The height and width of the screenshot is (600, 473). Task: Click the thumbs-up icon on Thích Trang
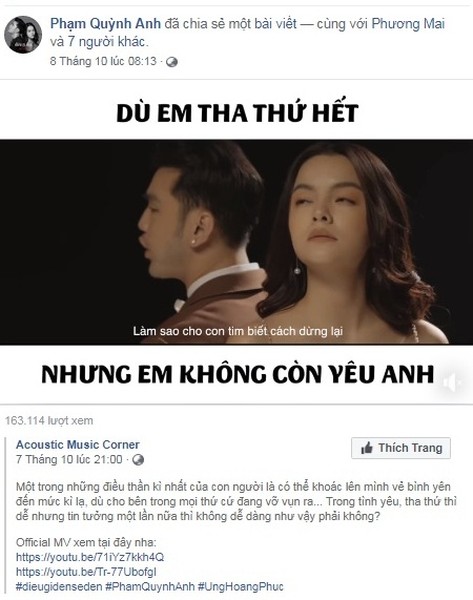pos(367,448)
